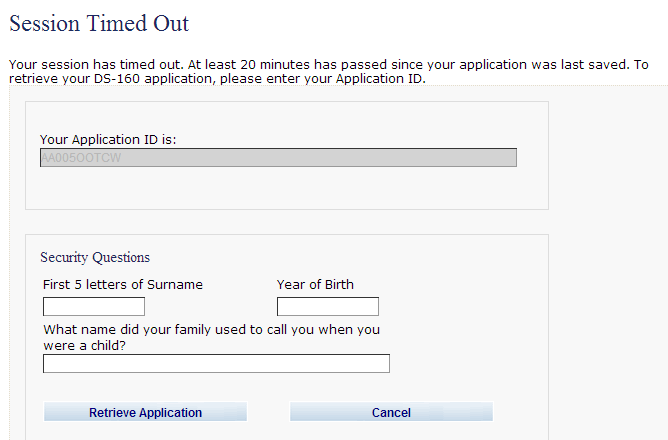Click the childhood family name question text
This screenshot has width=668, height=440.
[x=211, y=330]
